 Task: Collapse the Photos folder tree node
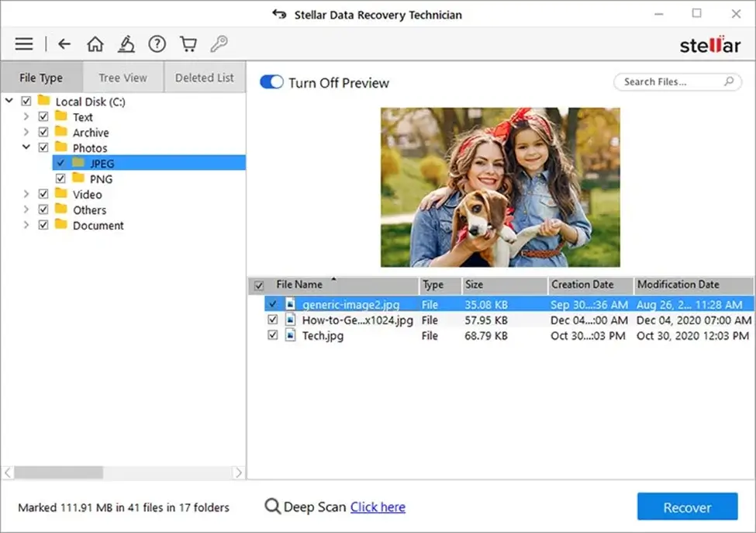pos(26,147)
